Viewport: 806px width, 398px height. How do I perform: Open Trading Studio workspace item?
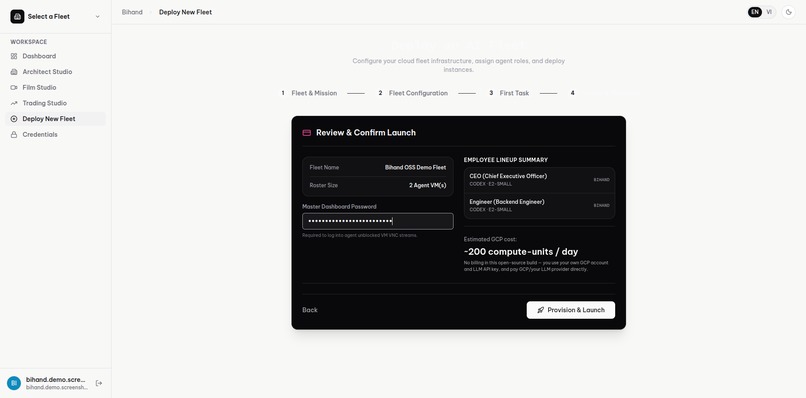pyautogui.click(x=56, y=103)
